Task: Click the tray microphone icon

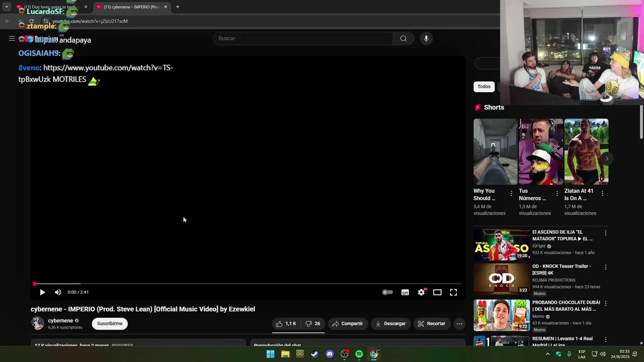Action: pyautogui.click(x=569, y=354)
